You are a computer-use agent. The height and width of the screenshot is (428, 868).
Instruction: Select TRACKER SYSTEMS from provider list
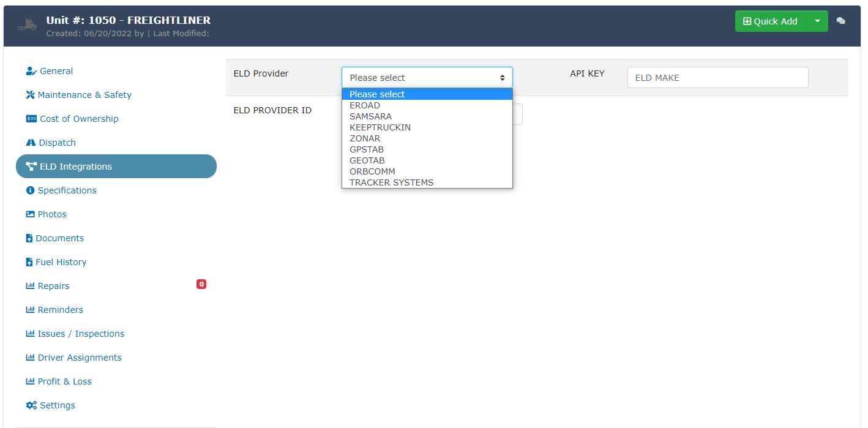[x=427, y=182]
